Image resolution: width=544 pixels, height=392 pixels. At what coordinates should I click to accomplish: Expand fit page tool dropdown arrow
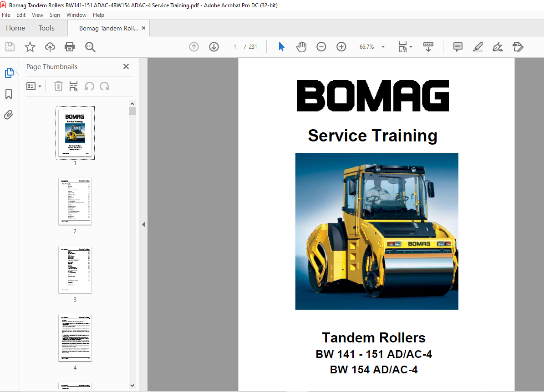point(411,46)
